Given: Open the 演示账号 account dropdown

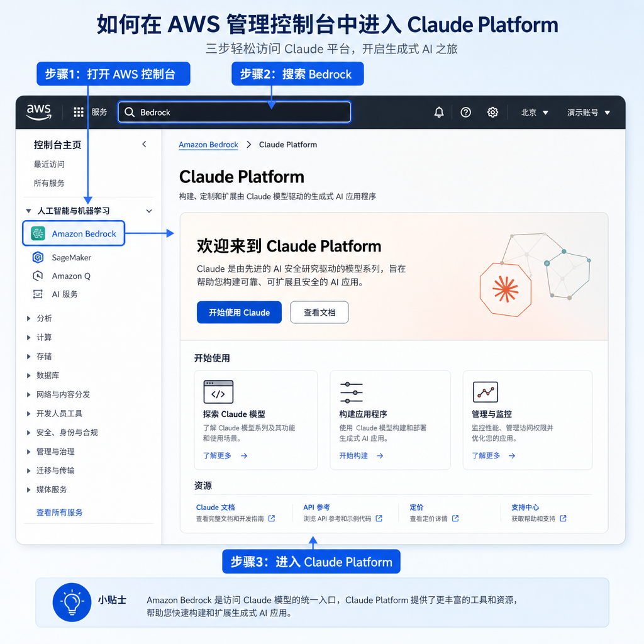Looking at the screenshot, I should pos(588,112).
